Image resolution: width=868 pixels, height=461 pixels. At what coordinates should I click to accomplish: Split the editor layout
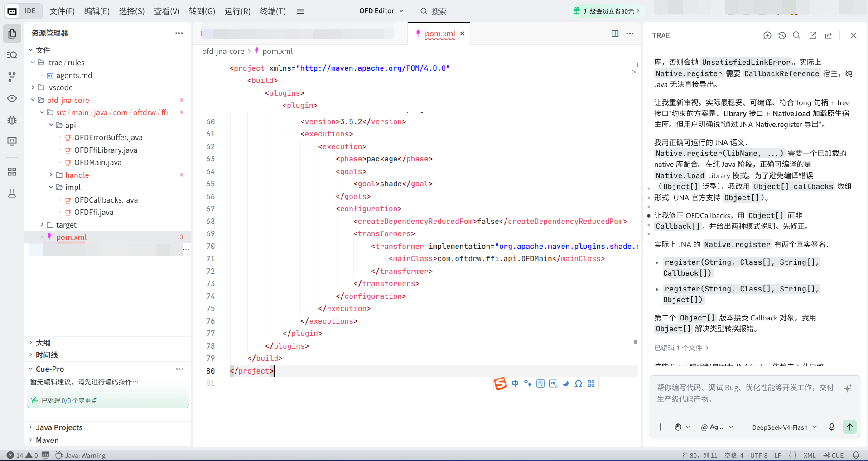tap(615, 34)
